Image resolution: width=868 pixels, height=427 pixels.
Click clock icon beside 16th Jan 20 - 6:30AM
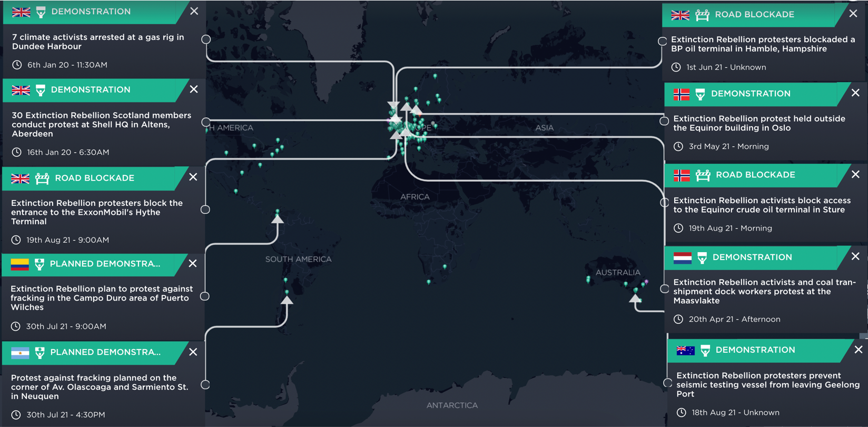click(17, 152)
